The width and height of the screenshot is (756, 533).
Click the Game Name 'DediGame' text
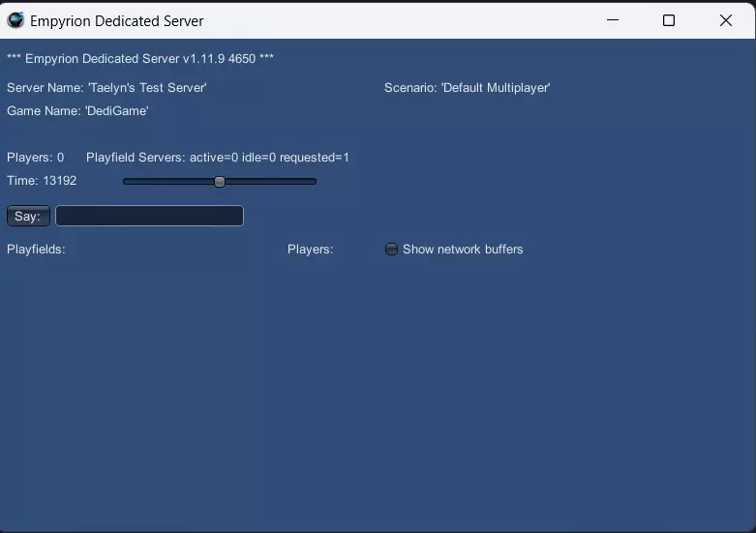pyautogui.click(x=77, y=111)
